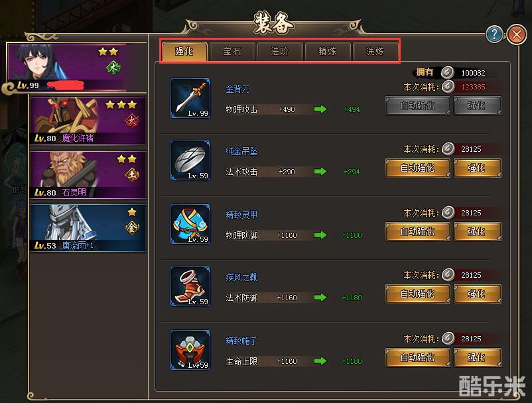Click 自动强化 for 纯金吊坠
The width and height of the screenshot is (532, 403).
pyautogui.click(x=418, y=168)
